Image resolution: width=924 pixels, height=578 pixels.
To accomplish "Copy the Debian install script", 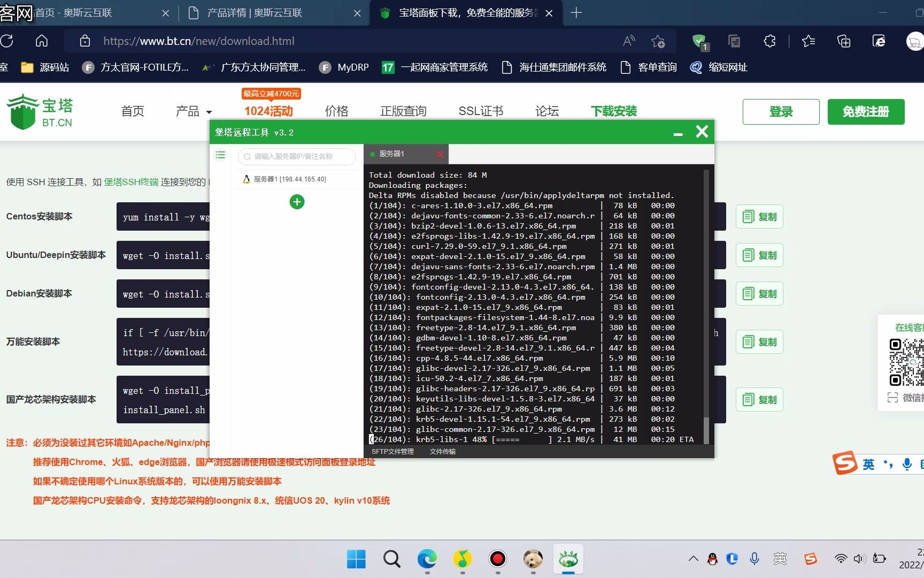I will (759, 294).
